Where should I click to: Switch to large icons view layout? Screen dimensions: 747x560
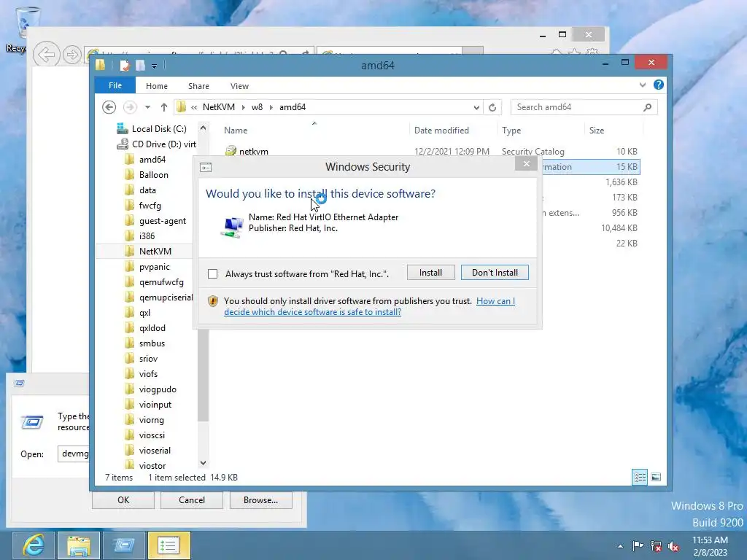[656, 477]
